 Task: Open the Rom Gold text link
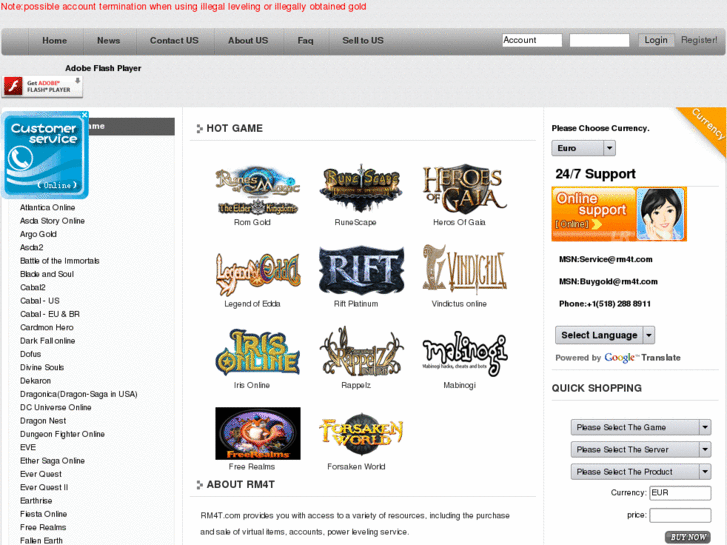click(252, 222)
